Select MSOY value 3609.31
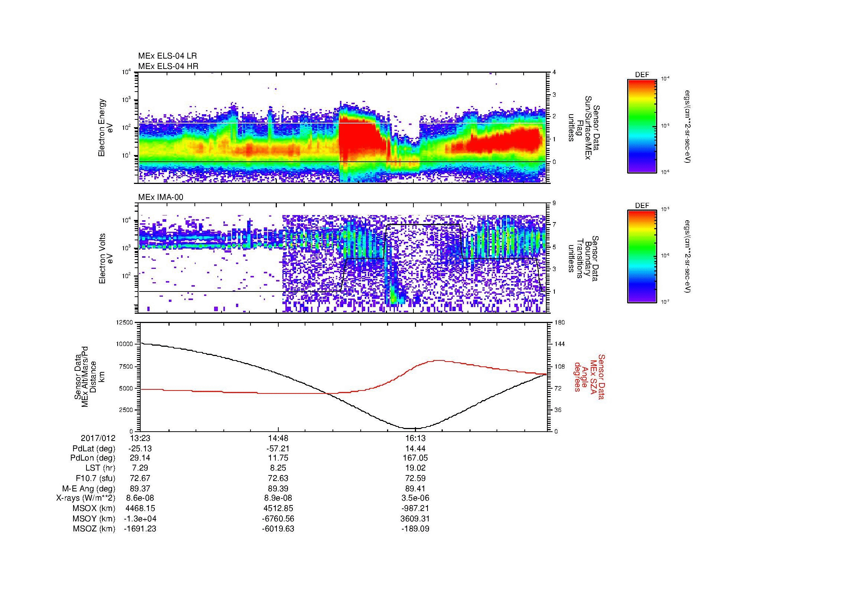868x613 pixels. click(x=415, y=518)
